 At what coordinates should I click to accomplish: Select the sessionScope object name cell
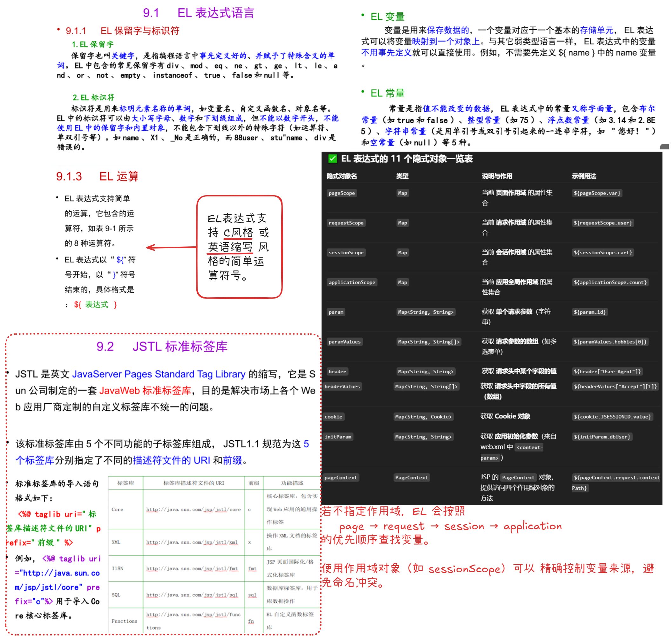point(347,253)
